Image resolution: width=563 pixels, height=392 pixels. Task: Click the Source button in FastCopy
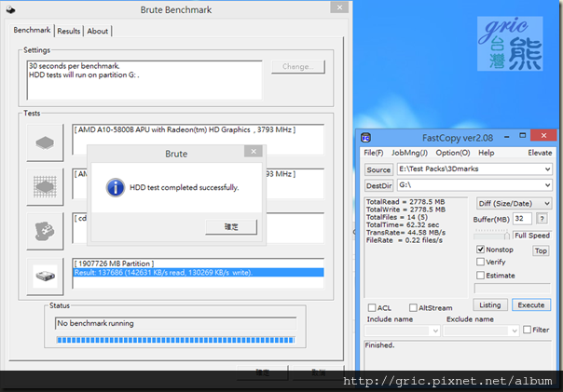pos(378,169)
